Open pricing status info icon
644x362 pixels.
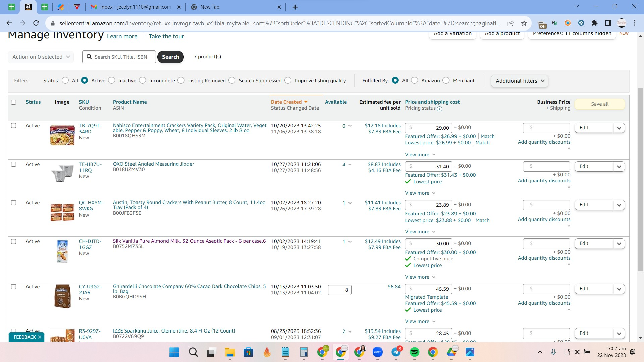pyautogui.click(x=439, y=109)
